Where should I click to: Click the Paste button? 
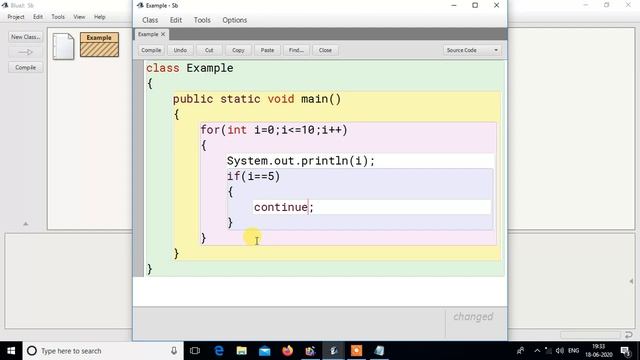[x=267, y=50]
